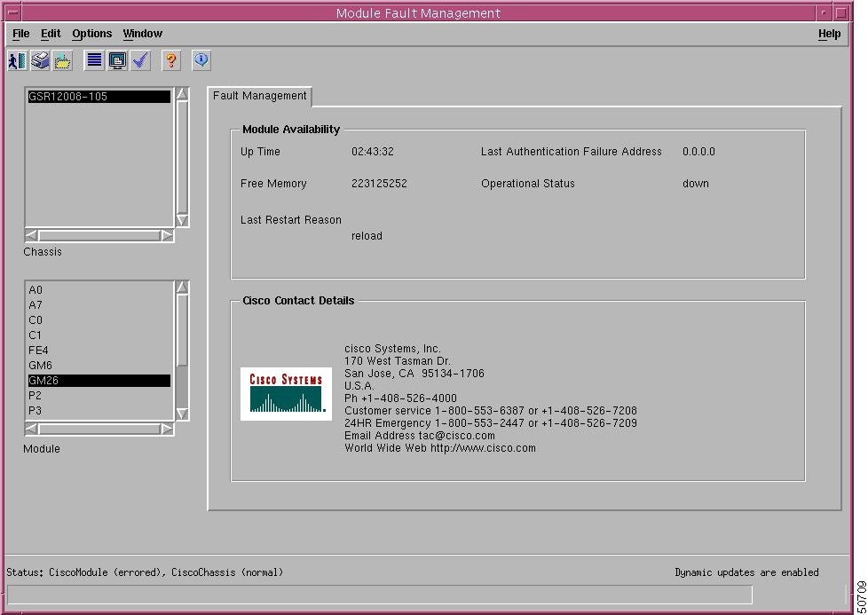Select module GM26 in the Module list
Screen dimensions: 868x615
[x=99, y=381]
